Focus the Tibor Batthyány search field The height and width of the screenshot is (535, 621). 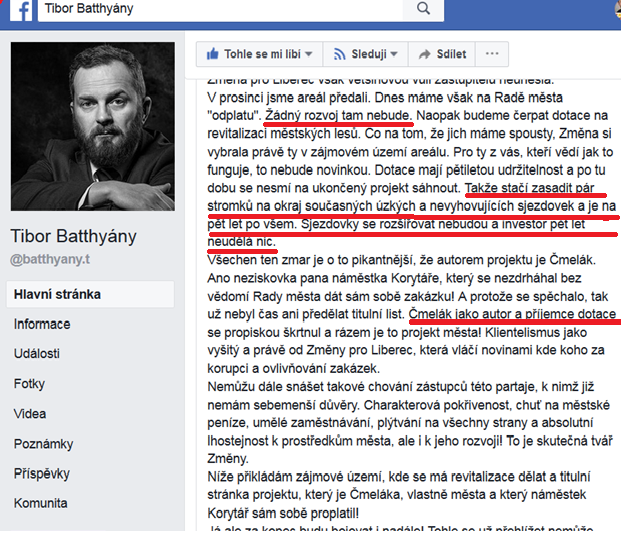click(x=220, y=9)
